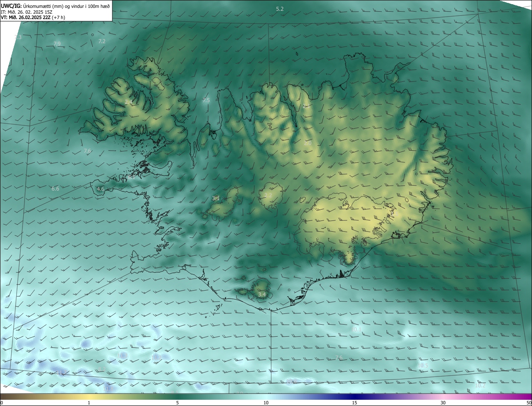This screenshot has width=532, height=406.
Task: Click the south coast glacier value 3.4
Action: [x=262, y=294]
